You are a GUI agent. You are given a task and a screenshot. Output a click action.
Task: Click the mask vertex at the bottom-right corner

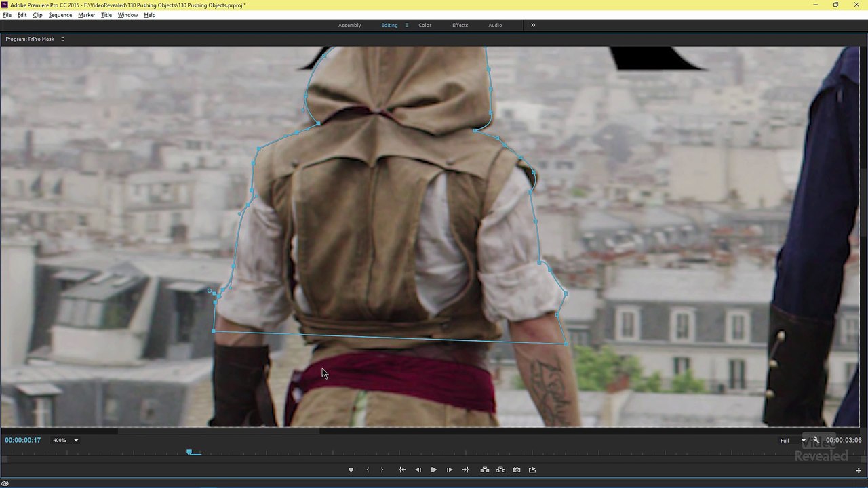pyautogui.click(x=566, y=344)
